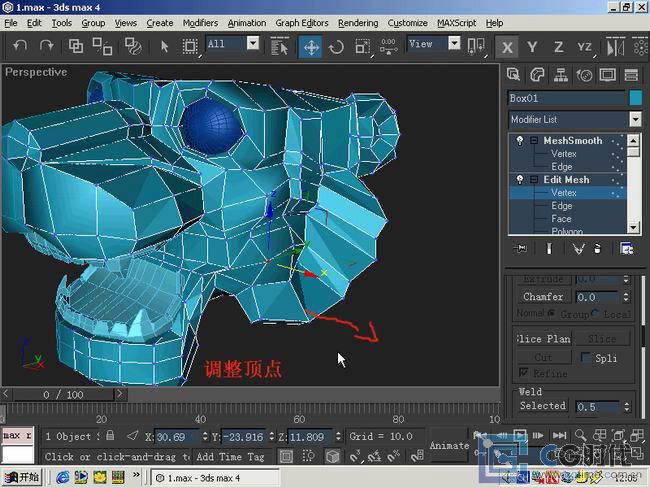Restrict transform to Y axis
650x488 pixels.
point(532,46)
